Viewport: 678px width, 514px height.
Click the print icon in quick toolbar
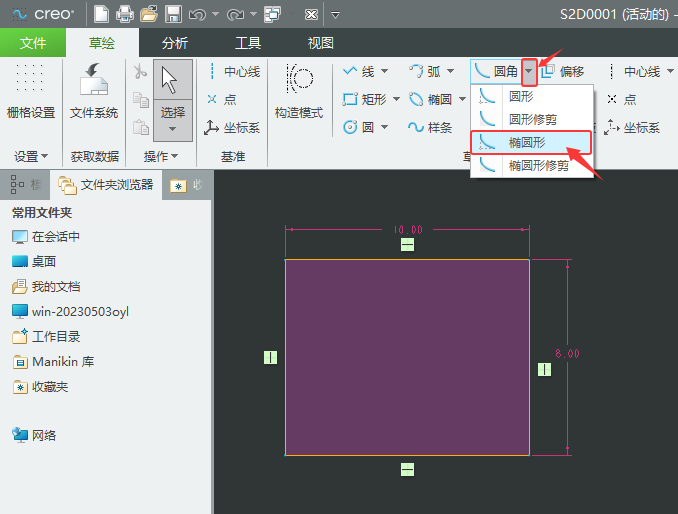(125, 14)
